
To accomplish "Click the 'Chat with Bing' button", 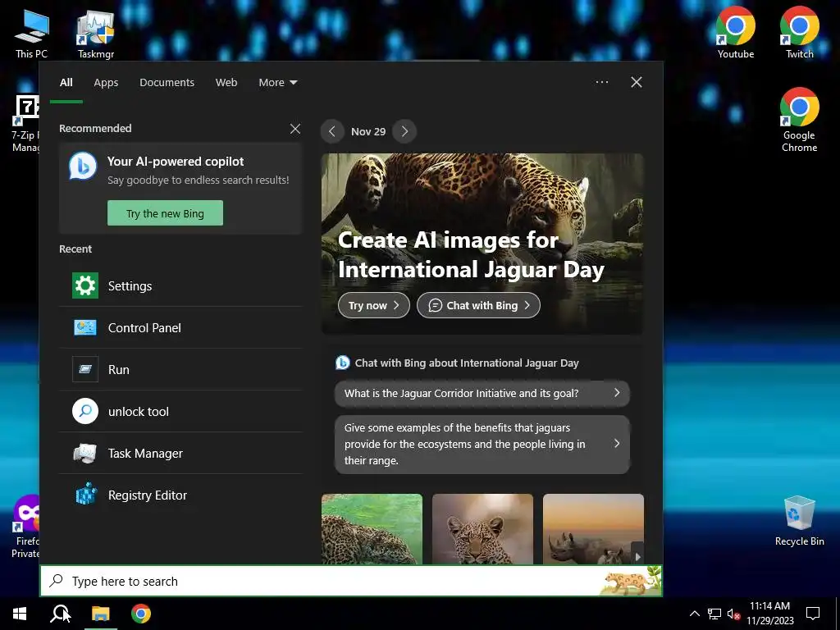I will (478, 305).
